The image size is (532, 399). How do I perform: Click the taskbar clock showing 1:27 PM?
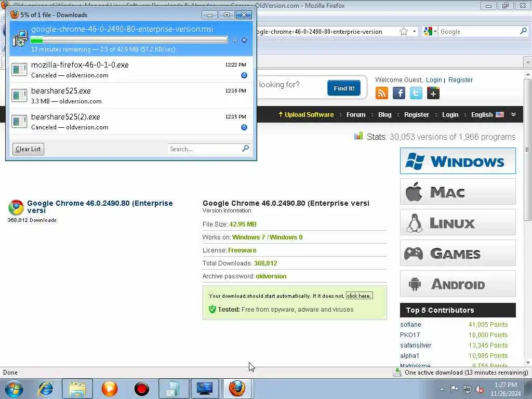pos(506,389)
